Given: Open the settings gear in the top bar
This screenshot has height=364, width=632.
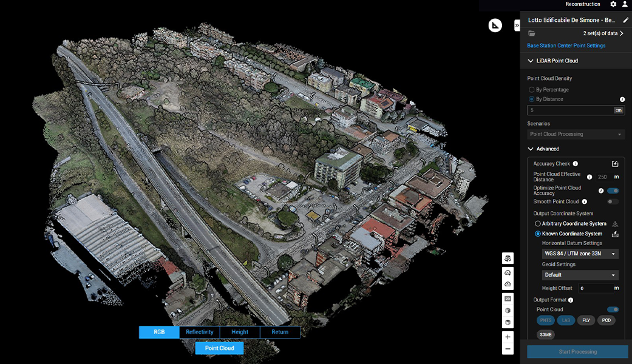Looking at the screenshot, I should click(614, 4).
